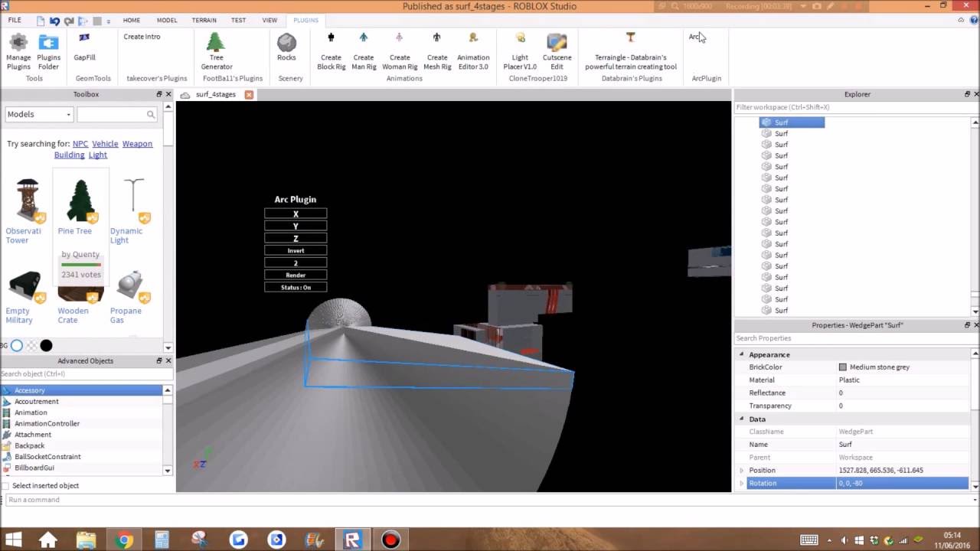Switch to the TEST ribbon tab

click(x=239, y=20)
